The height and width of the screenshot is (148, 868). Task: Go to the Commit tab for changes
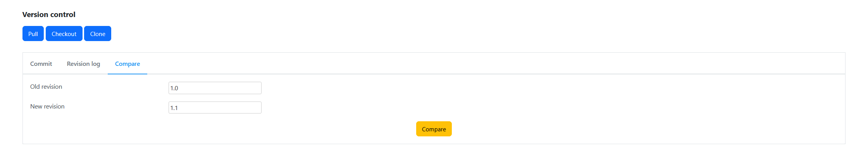[41, 64]
